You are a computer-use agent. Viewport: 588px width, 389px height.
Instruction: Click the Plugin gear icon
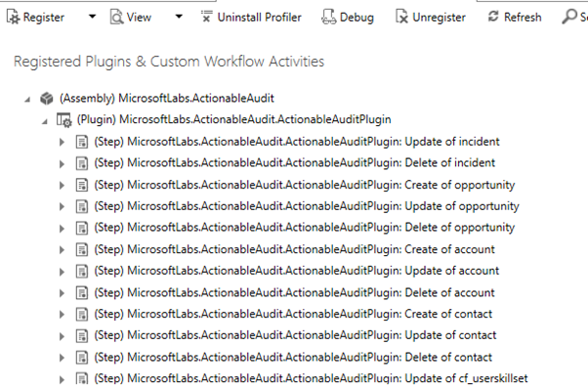[x=63, y=120]
